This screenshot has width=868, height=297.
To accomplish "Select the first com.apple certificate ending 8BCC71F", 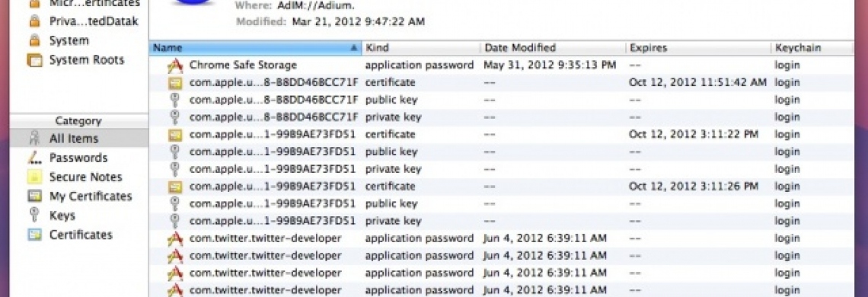I will 501,82.
